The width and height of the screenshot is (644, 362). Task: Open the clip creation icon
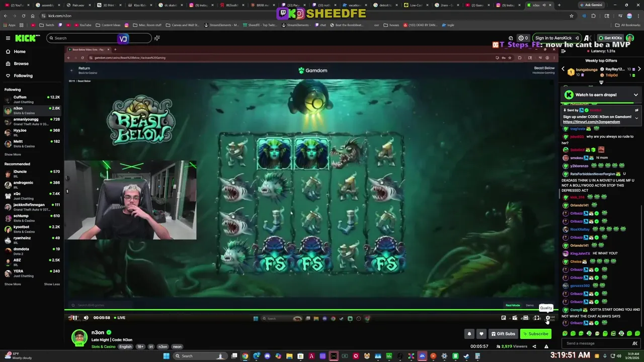(515, 318)
